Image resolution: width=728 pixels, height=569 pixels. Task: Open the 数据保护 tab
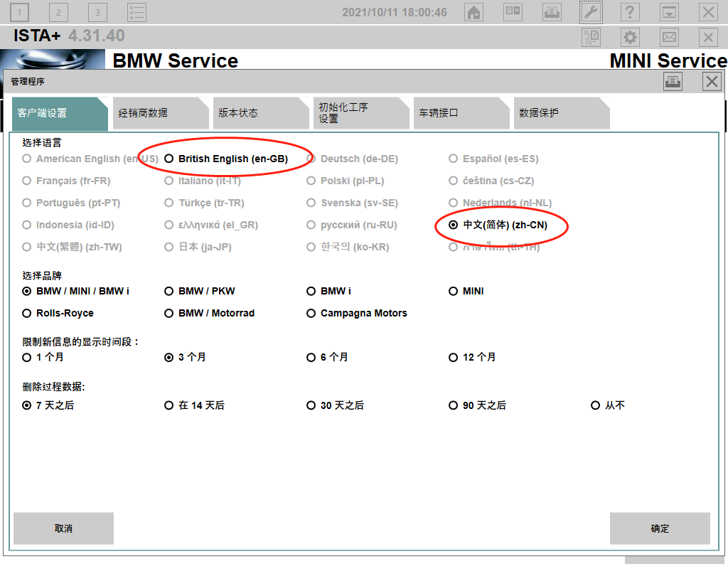coord(562,113)
